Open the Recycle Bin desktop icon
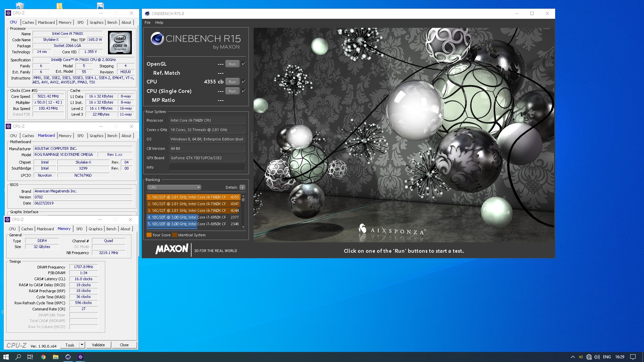The width and height of the screenshot is (644, 362). coord(20,5)
